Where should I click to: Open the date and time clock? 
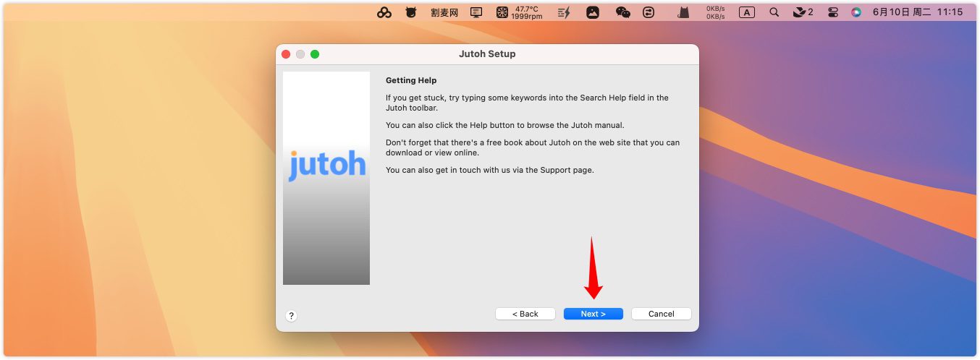click(x=917, y=12)
